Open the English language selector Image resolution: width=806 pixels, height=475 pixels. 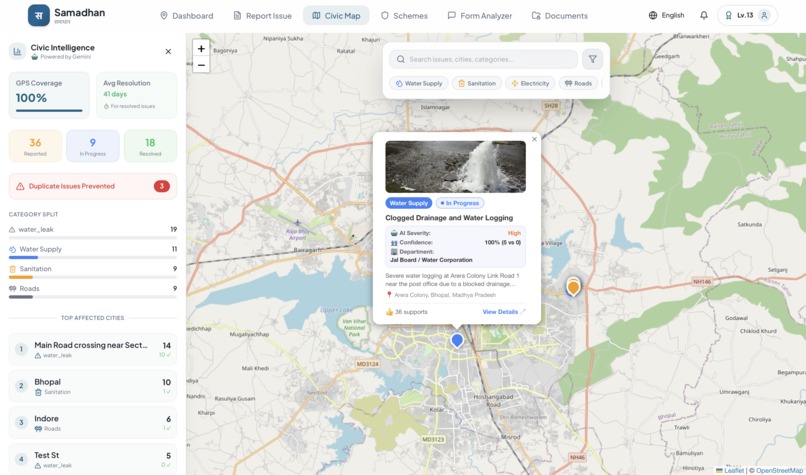click(666, 15)
